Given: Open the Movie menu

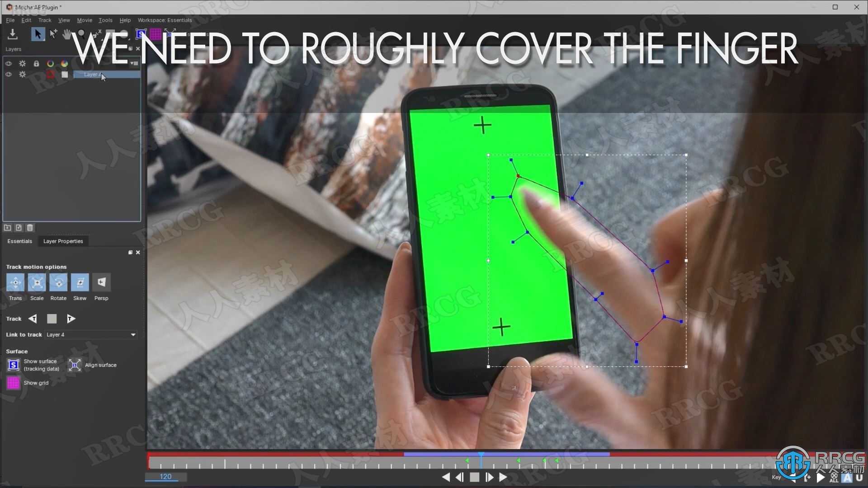Looking at the screenshot, I should pyautogui.click(x=84, y=20).
